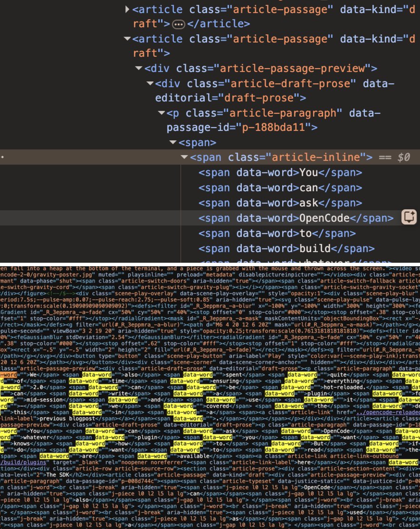Collapse the plain span node above article-inline
Image resolution: width=420 pixels, height=529 pixels.
[173, 142]
